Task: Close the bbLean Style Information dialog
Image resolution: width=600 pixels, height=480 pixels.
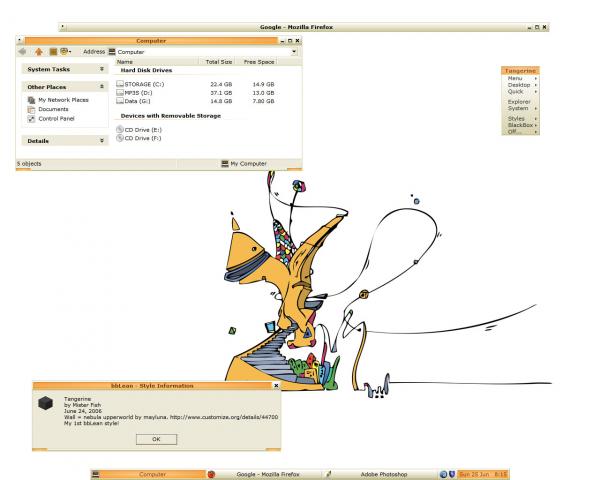Action: coord(276,385)
